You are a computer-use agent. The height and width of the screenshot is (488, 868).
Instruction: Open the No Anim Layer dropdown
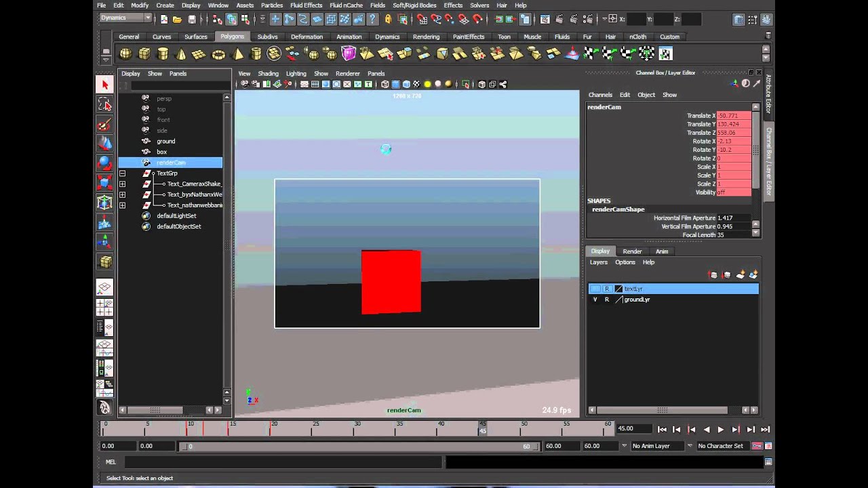[656, 446]
